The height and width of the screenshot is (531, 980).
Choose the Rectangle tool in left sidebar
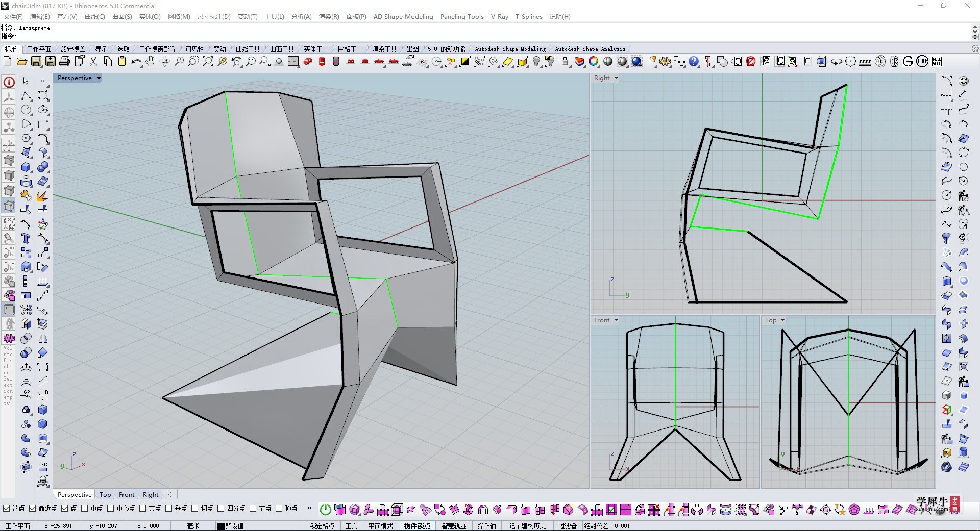(43, 124)
